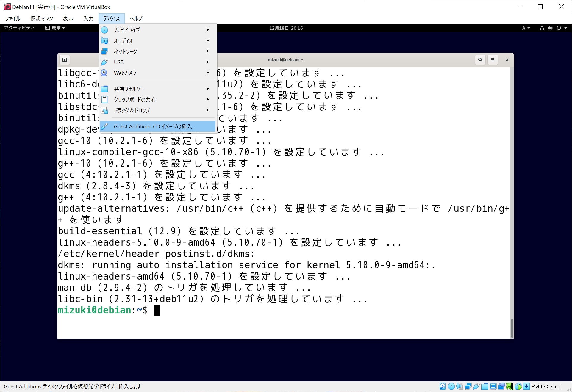Expand the ドラッグ＆ドロップ submenu arrow
572x392 pixels.
[208, 110]
